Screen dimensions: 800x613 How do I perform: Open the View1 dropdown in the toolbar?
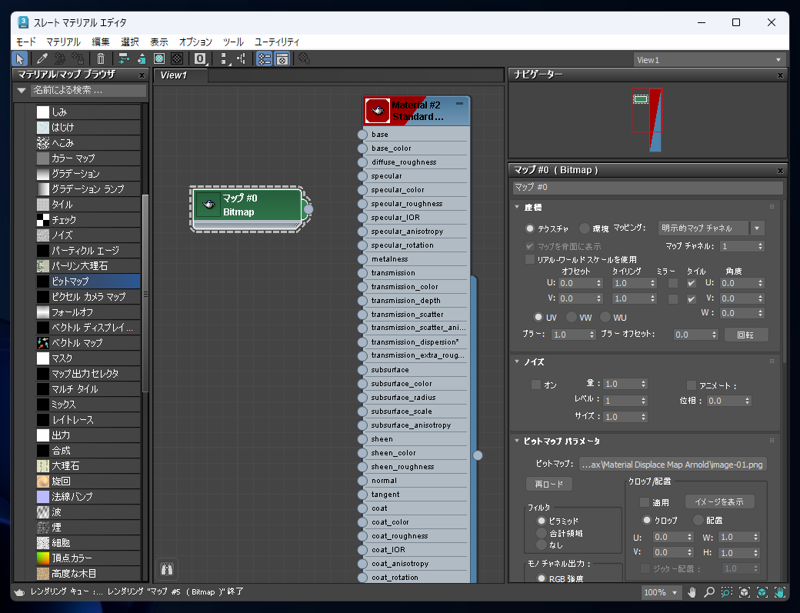coord(709,60)
